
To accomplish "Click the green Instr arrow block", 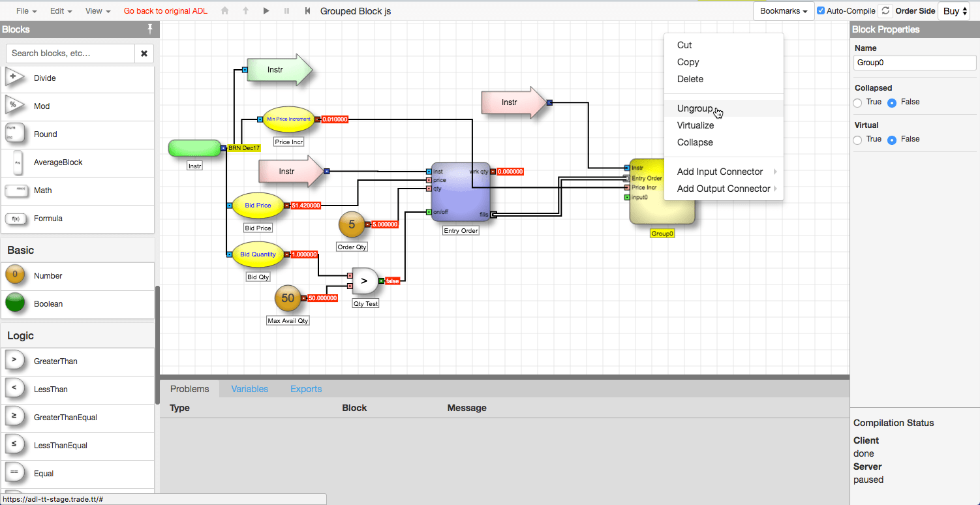I will click(x=281, y=69).
